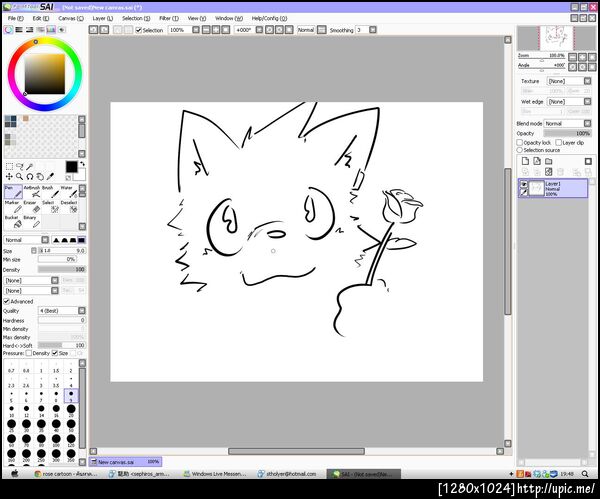Open the canvas zoom 100% dropdown
Image resolution: width=600 pixels, height=499 pixels.
point(196,29)
